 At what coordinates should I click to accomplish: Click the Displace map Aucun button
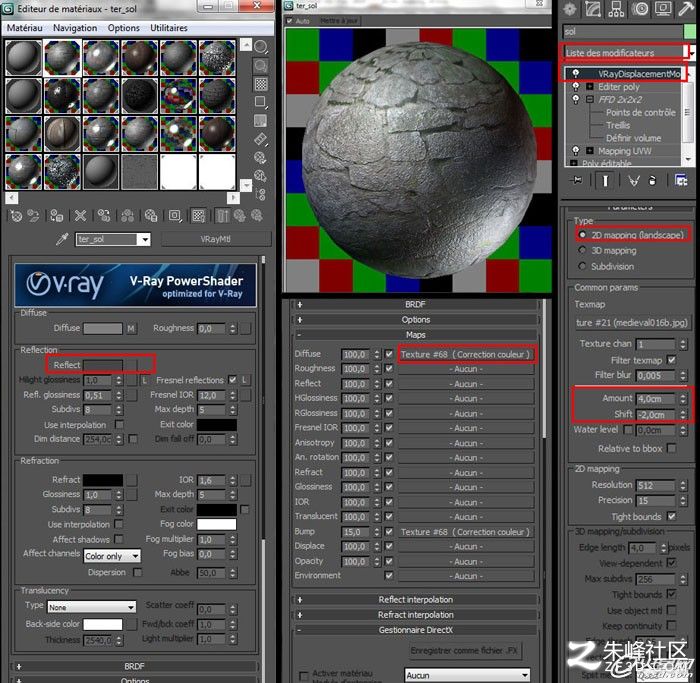click(466, 546)
